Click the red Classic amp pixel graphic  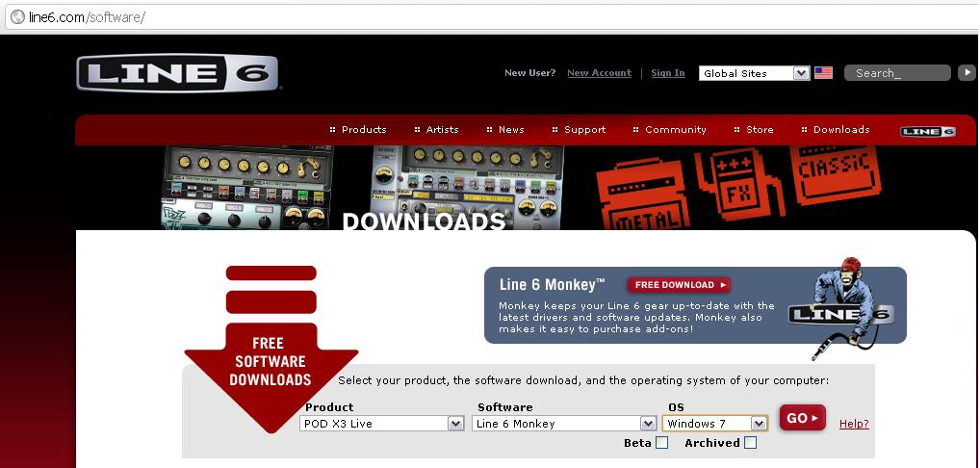[835, 174]
